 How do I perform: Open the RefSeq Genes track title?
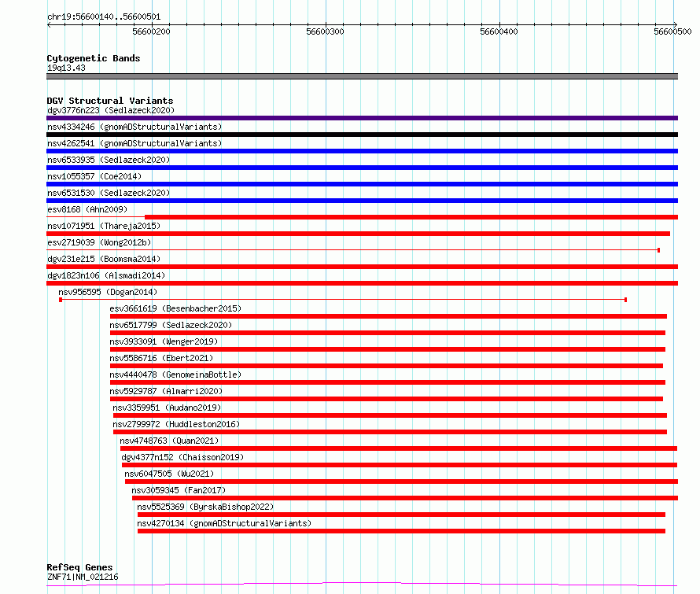[x=79, y=567]
